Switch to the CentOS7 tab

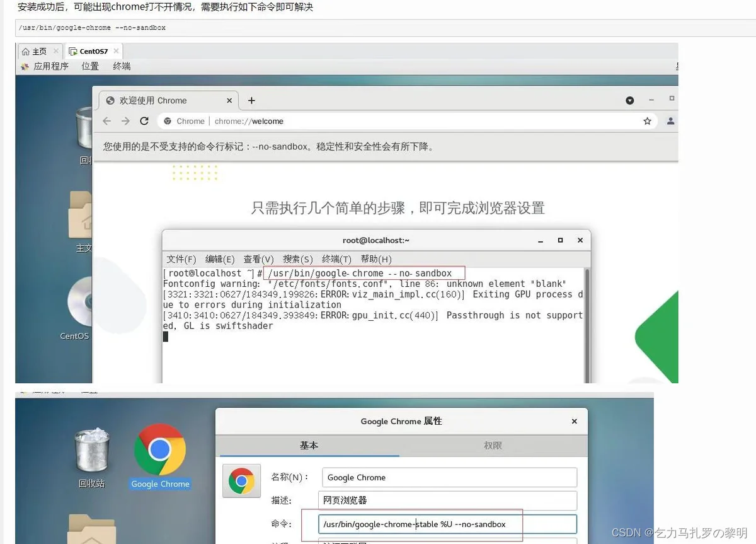pos(93,51)
